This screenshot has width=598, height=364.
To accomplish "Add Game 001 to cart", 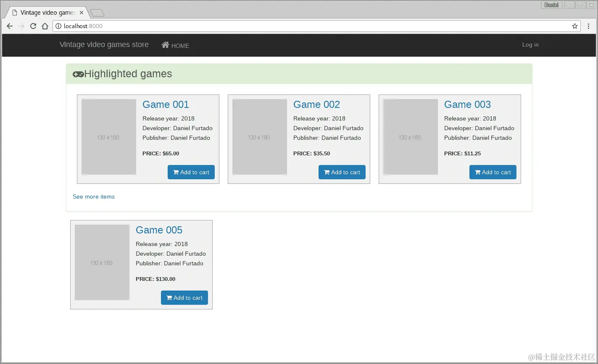I will 191,172.
